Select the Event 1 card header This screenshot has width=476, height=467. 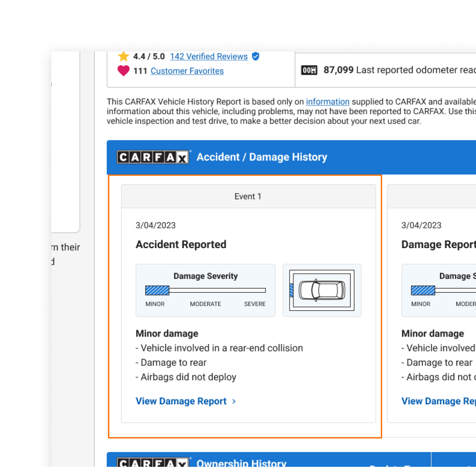point(248,196)
